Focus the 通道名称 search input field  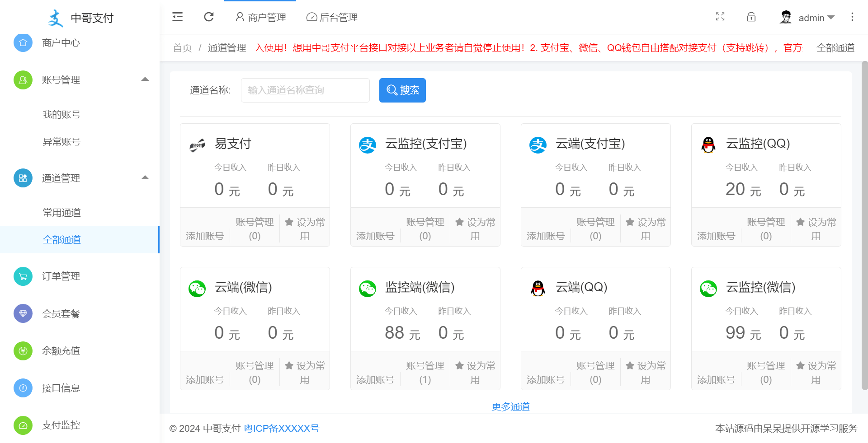(305, 90)
